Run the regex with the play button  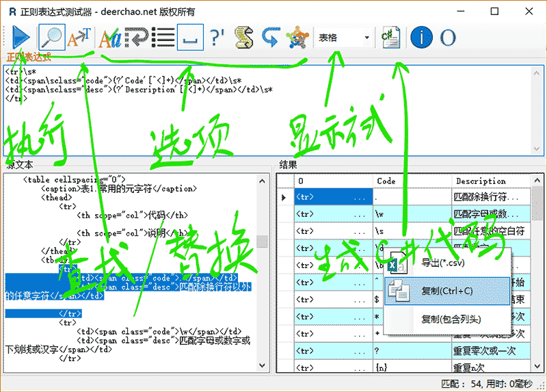coord(21,38)
